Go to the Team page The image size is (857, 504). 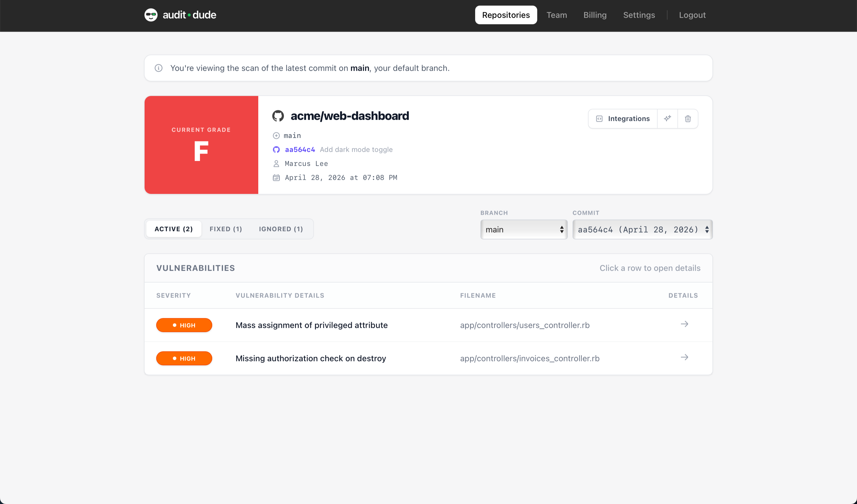(556, 15)
